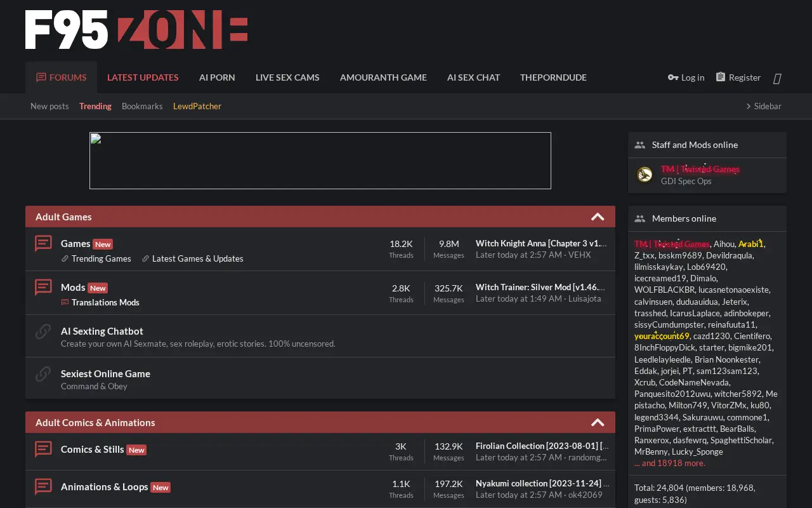812x508 pixels.
Task: Click the key icon beside Log in
Action: point(673,77)
